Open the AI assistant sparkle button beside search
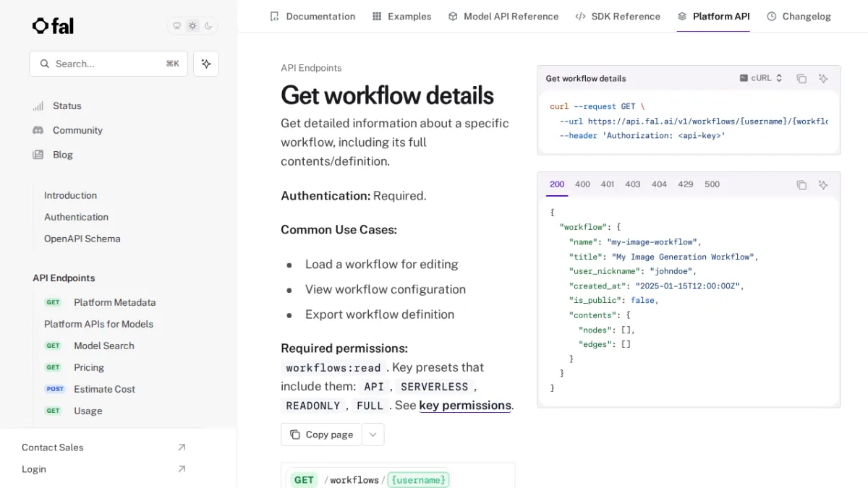The image size is (868, 488). click(x=206, y=64)
